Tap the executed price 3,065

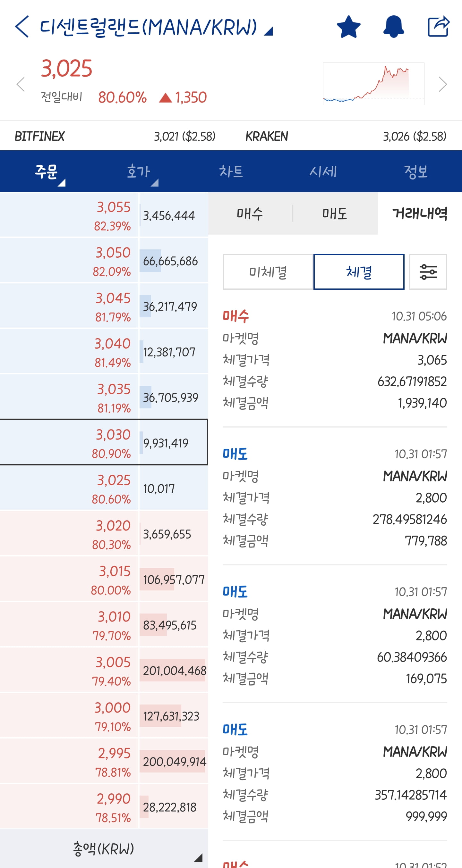[x=432, y=360]
